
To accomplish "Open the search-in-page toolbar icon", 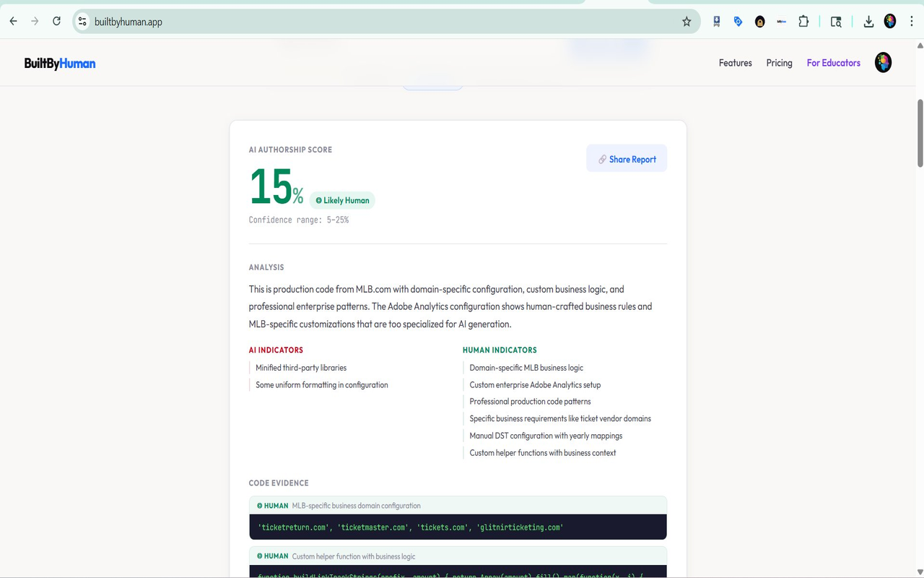I will point(835,21).
